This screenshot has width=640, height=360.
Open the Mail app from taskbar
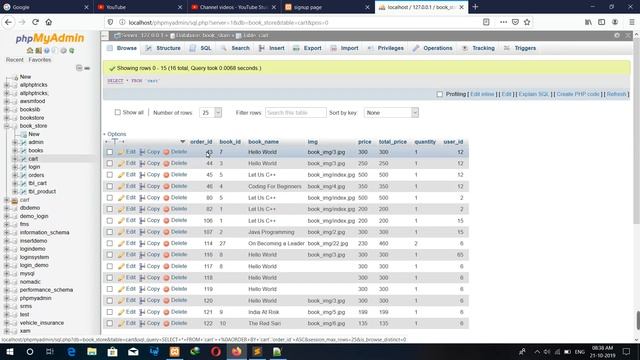pyautogui.click(x=133, y=351)
